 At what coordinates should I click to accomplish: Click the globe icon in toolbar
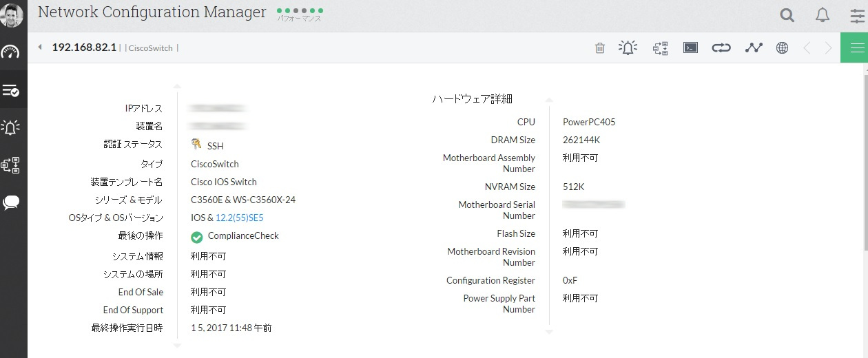point(782,48)
